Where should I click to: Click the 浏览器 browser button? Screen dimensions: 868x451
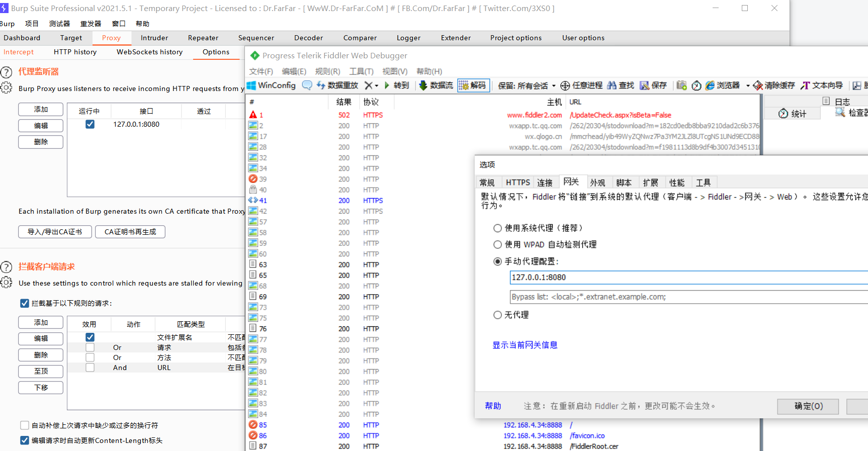(723, 85)
